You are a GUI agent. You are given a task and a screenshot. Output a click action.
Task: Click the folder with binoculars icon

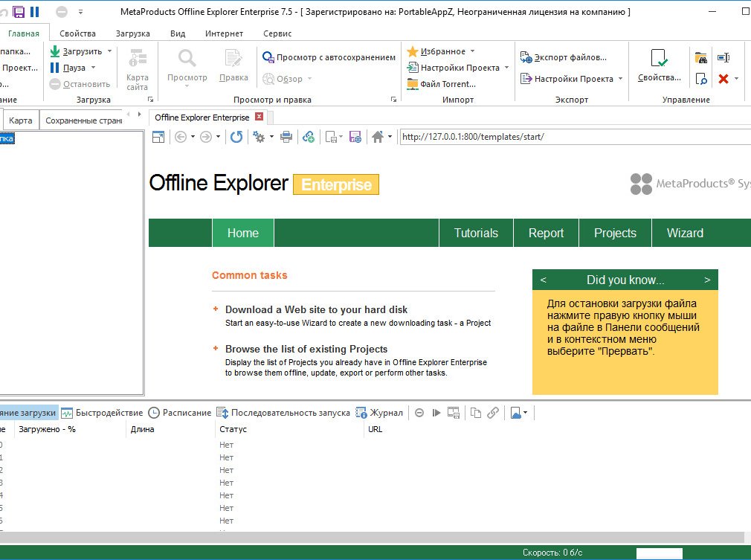coord(701,58)
